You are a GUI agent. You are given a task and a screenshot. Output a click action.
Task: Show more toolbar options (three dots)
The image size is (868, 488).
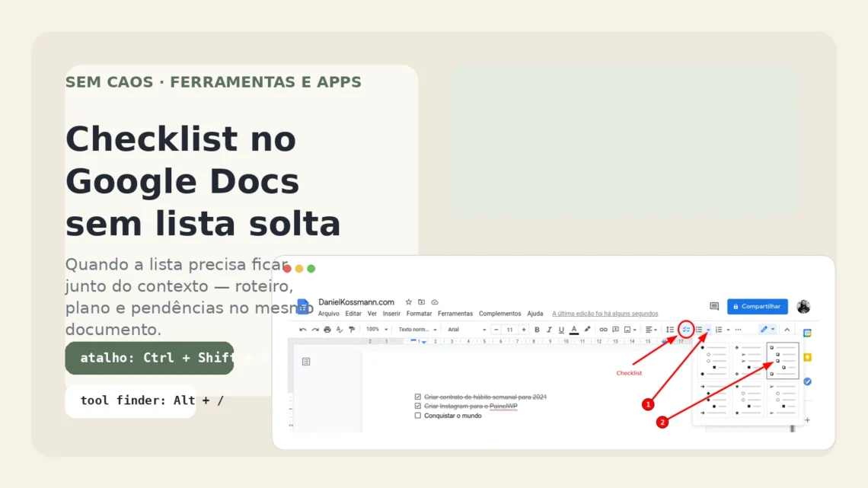tap(738, 330)
